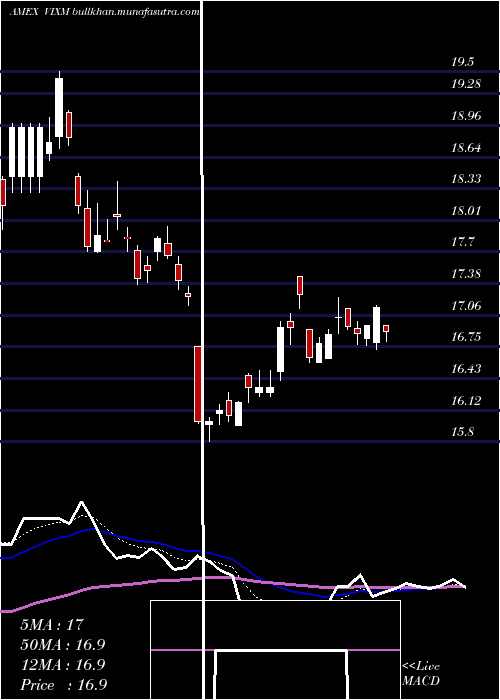The width and height of the screenshot is (500, 700).
Task: Click the 18.96 price level label
Action: (x=466, y=116)
